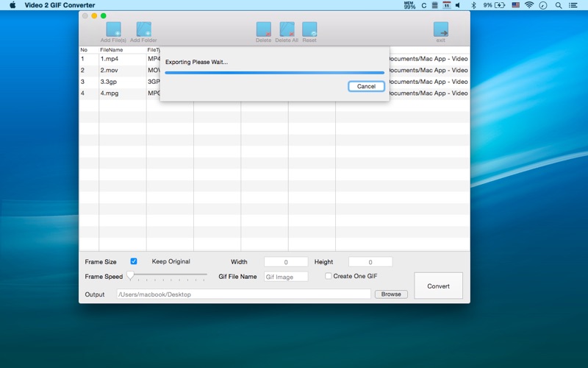Open Spotlight search in menu bar
588x368 pixels.
tap(558, 5)
